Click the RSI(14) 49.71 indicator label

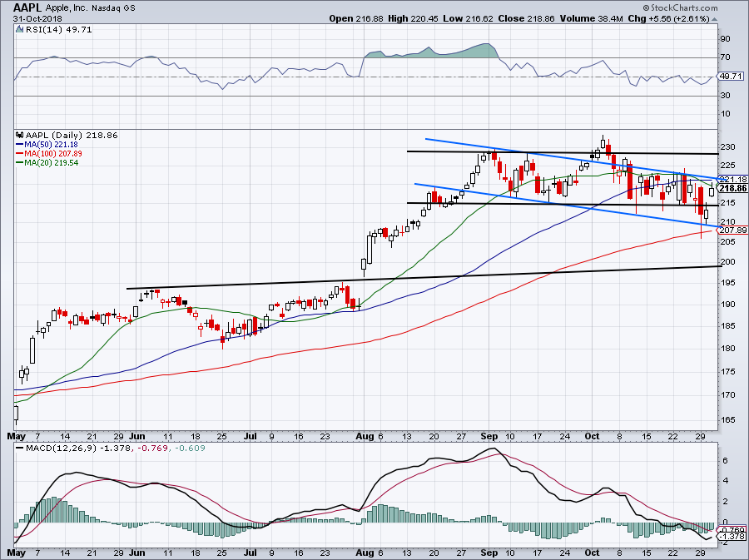[x=58, y=29]
